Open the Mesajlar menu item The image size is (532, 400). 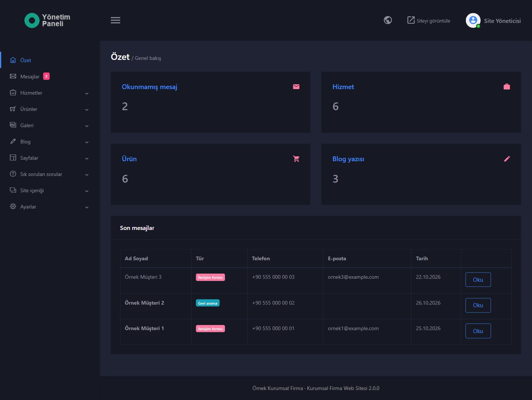pyautogui.click(x=50, y=76)
